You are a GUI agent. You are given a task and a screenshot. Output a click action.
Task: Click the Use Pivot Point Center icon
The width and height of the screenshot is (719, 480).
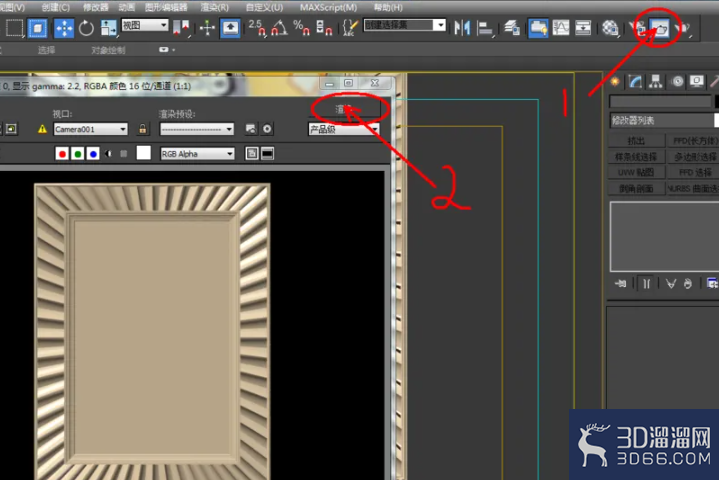[x=181, y=28]
